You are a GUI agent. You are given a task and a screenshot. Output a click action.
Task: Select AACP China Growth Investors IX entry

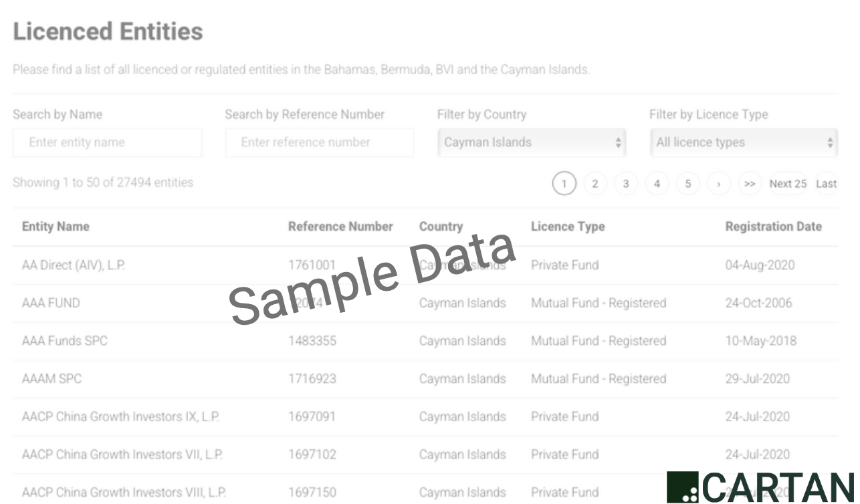[120, 416]
